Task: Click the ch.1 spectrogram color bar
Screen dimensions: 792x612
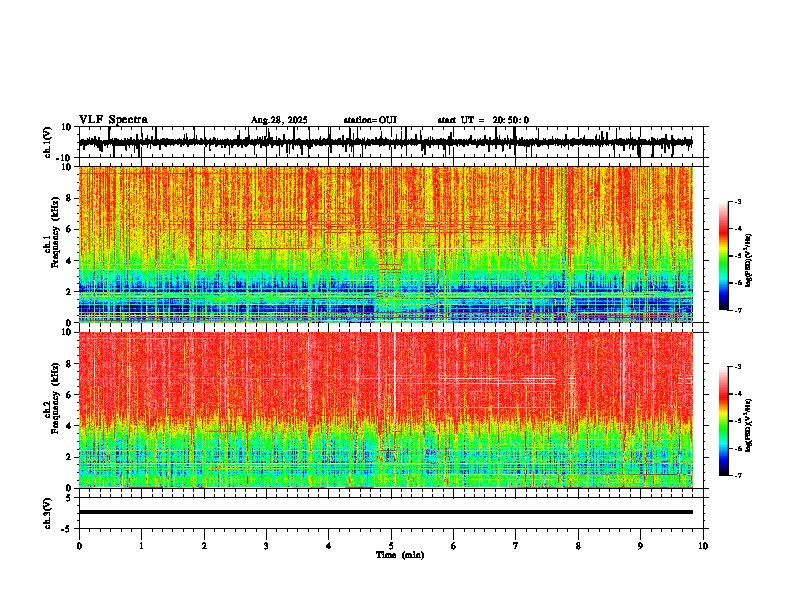Action: point(723,256)
